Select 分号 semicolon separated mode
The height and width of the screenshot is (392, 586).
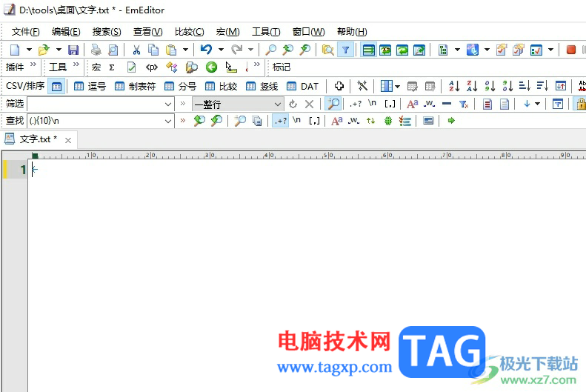180,86
